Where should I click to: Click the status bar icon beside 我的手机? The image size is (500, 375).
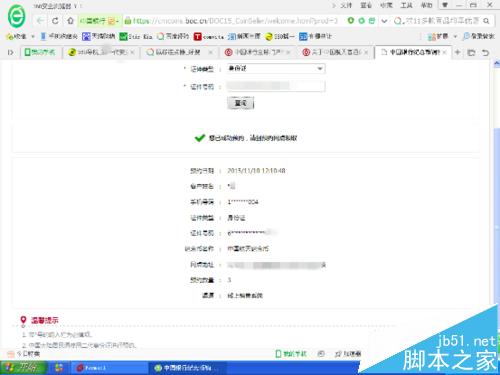point(321,354)
